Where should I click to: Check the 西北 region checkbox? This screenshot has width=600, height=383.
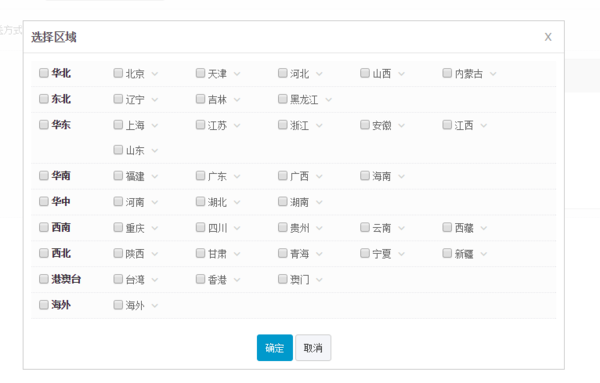(44, 253)
